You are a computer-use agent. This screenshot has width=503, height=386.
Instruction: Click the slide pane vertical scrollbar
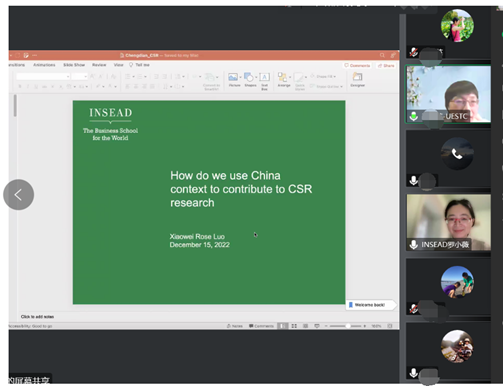click(x=15, y=106)
